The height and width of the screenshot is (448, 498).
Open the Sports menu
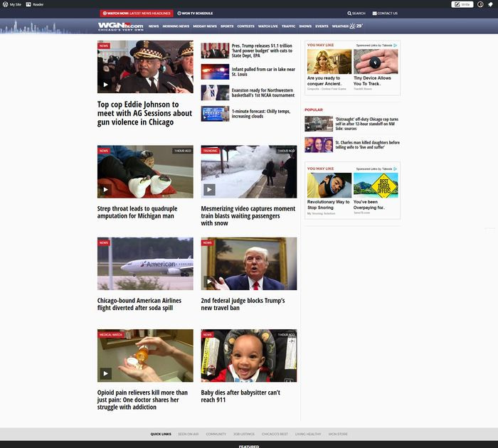(227, 26)
